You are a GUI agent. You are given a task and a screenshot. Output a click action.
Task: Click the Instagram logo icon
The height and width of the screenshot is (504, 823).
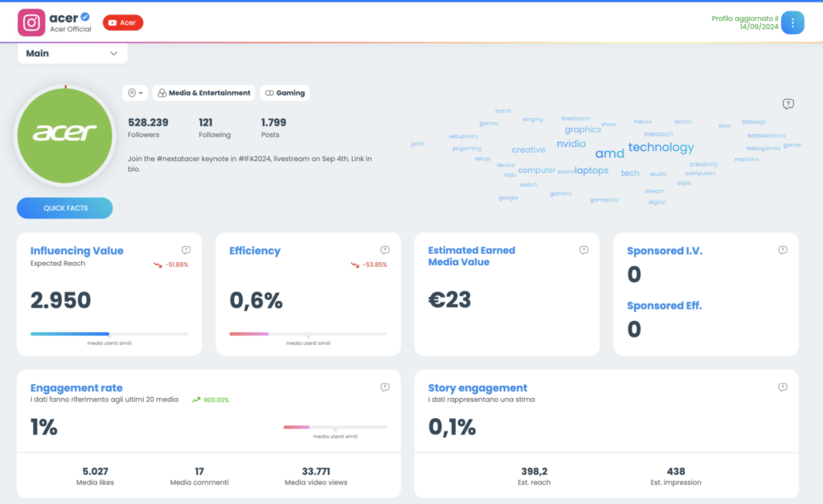[31, 23]
